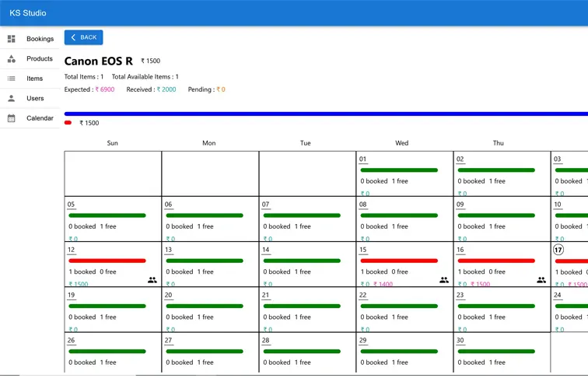Viewport: 588px width, 378px height.
Task: Select date 08 in the calendar
Action: [362, 205]
